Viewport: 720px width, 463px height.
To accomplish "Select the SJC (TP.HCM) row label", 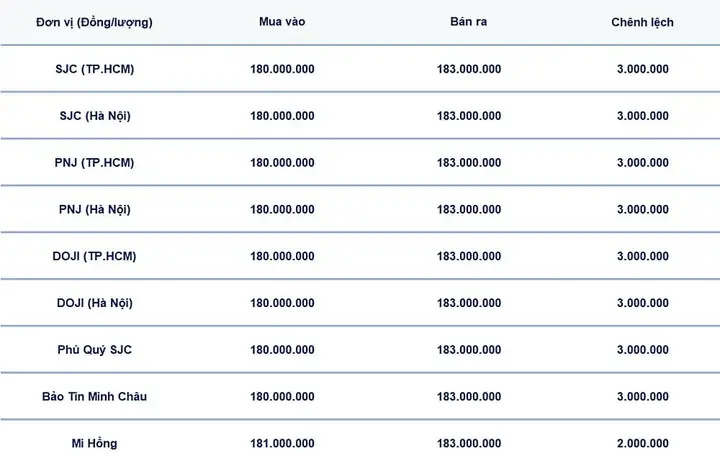I will point(95,69).
